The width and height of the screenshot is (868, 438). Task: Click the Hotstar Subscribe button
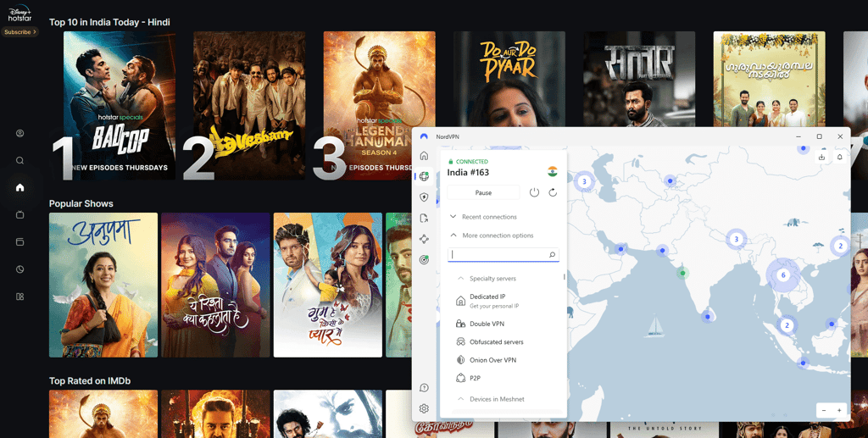(20, 32)
